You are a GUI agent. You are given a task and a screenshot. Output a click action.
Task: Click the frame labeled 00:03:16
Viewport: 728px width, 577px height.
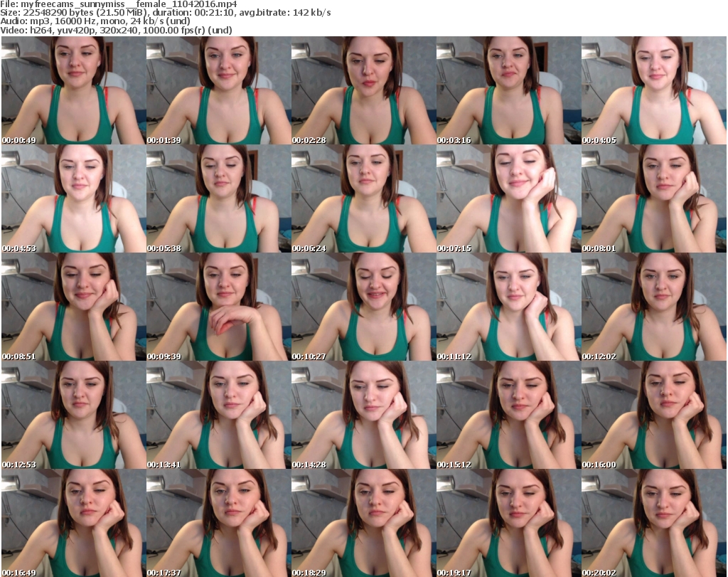[x=508, y=91]
